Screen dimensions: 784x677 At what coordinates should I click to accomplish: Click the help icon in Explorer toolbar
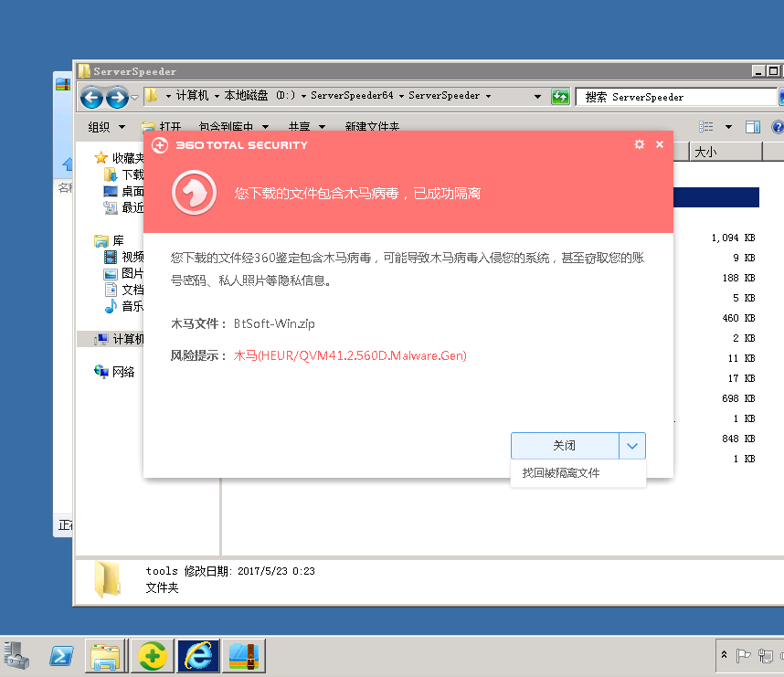778,127
